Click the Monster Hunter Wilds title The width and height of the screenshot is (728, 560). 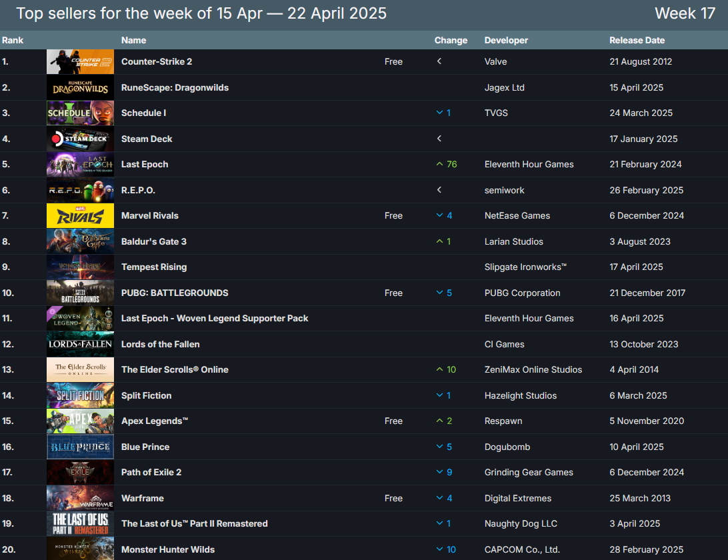(x=168, y=550)
